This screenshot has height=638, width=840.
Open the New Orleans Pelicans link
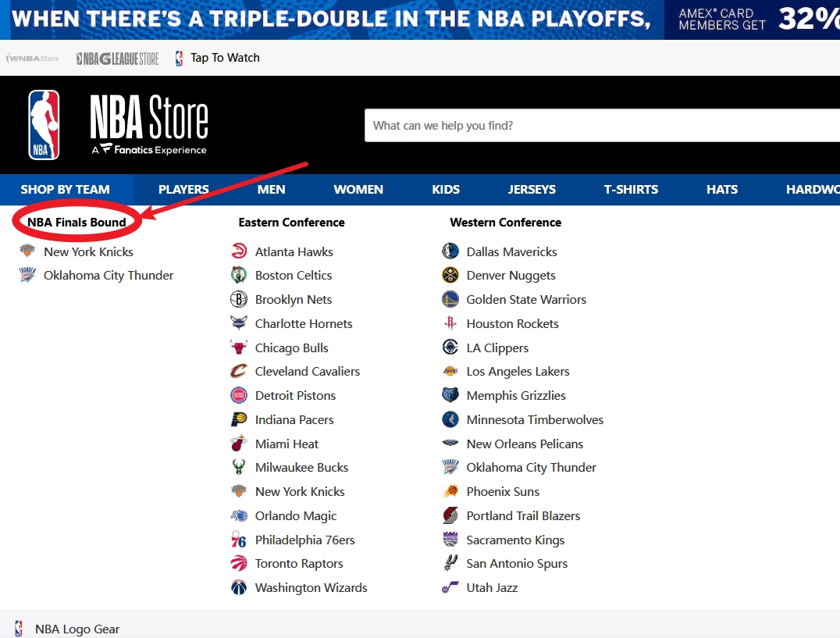[x=525, y=444]
